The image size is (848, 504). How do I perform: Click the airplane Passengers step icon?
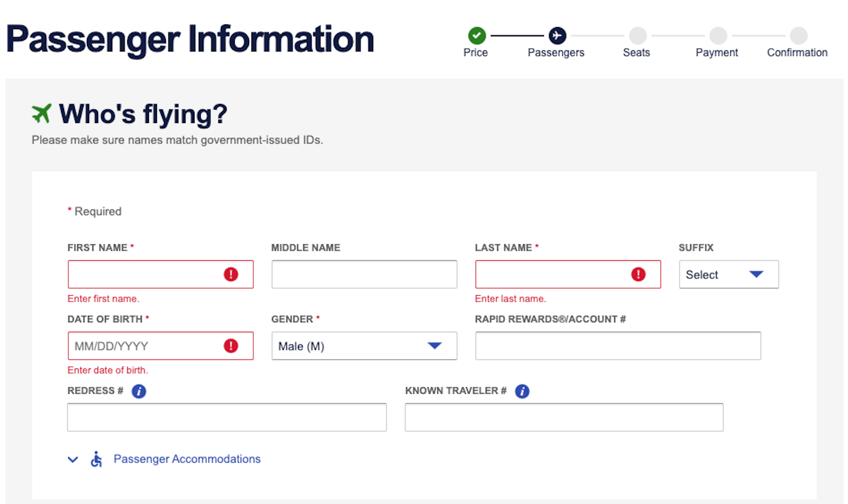557,36
